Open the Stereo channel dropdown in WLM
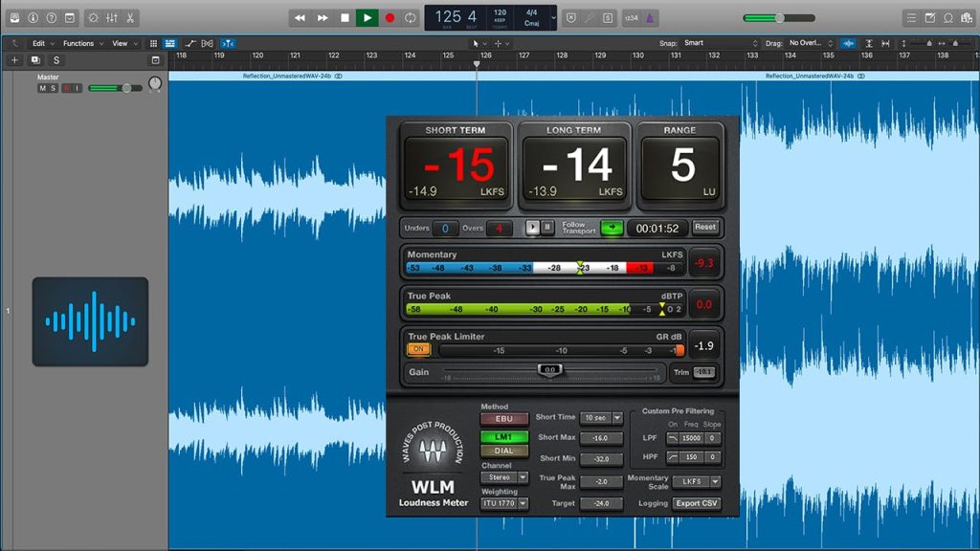The height and width of the screenshot is (551, 980). 503,477
